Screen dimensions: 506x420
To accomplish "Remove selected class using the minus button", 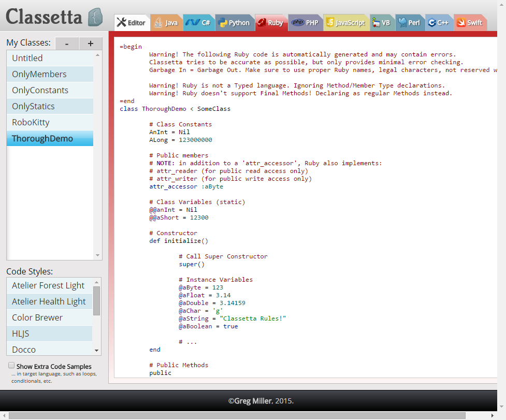I will coord(66,44).
